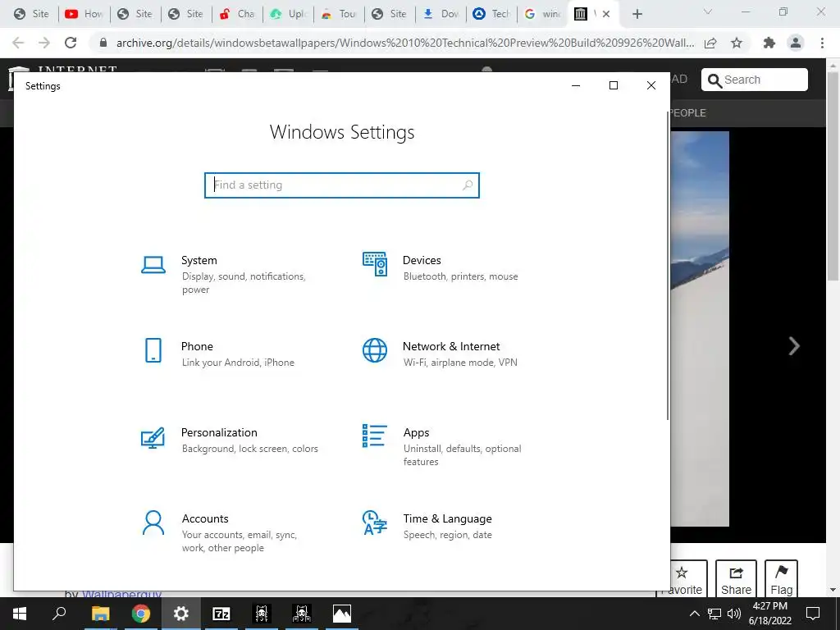Open the Network & Internet globe icon

point(374,350)
